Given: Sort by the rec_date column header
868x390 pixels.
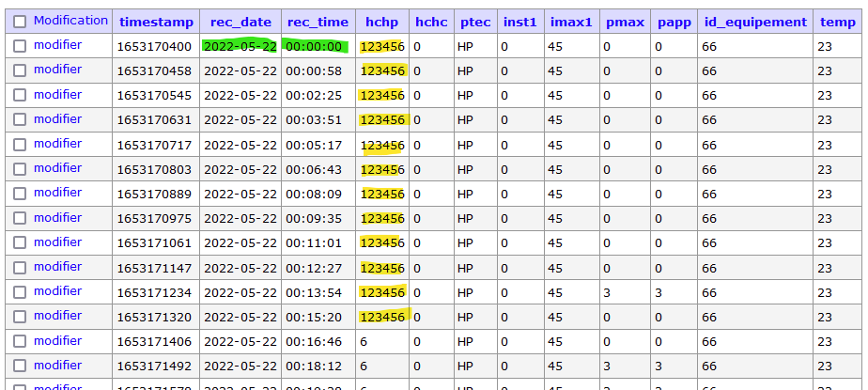Looking at the screenshot, I should pos(240,23).
